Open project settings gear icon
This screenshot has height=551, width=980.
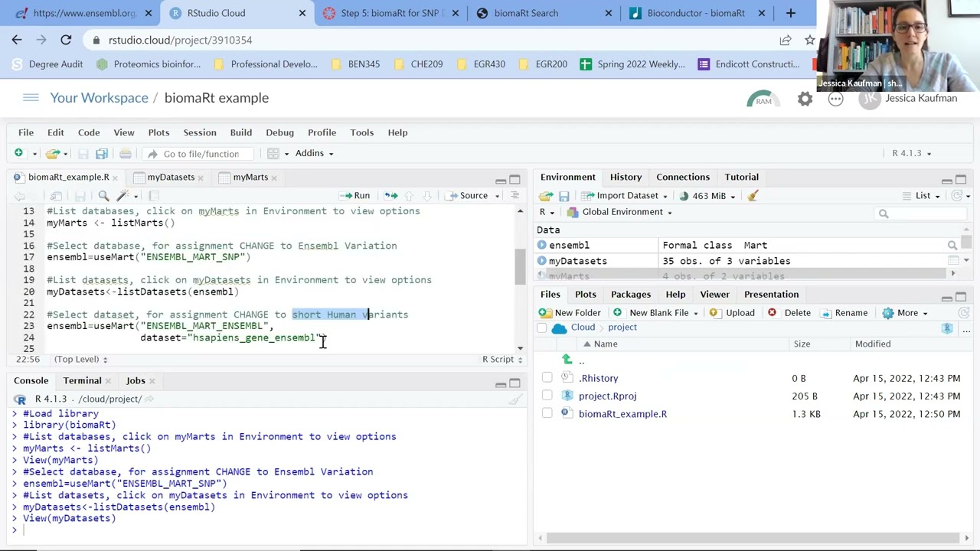(x=805, y=99)
